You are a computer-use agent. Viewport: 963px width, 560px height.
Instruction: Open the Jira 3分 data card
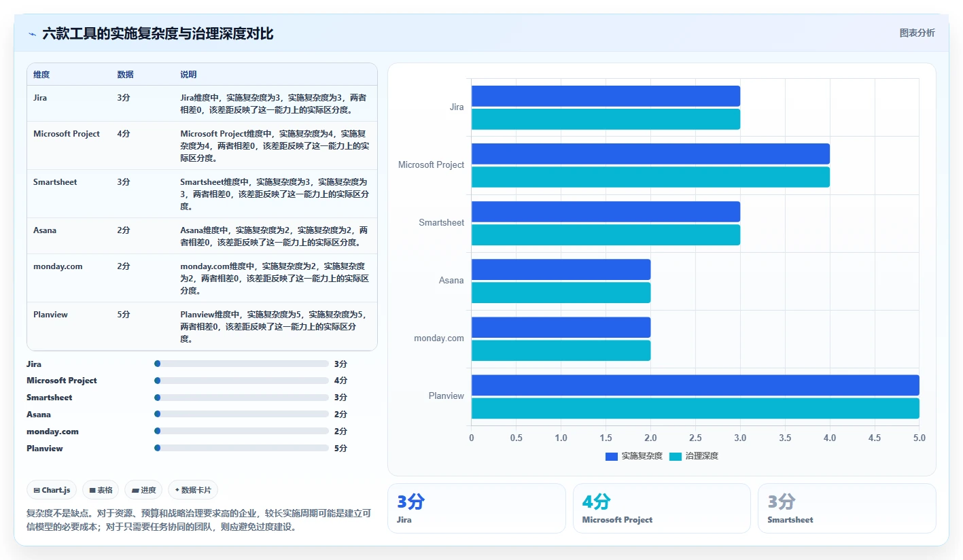click(x=476, y=508)
